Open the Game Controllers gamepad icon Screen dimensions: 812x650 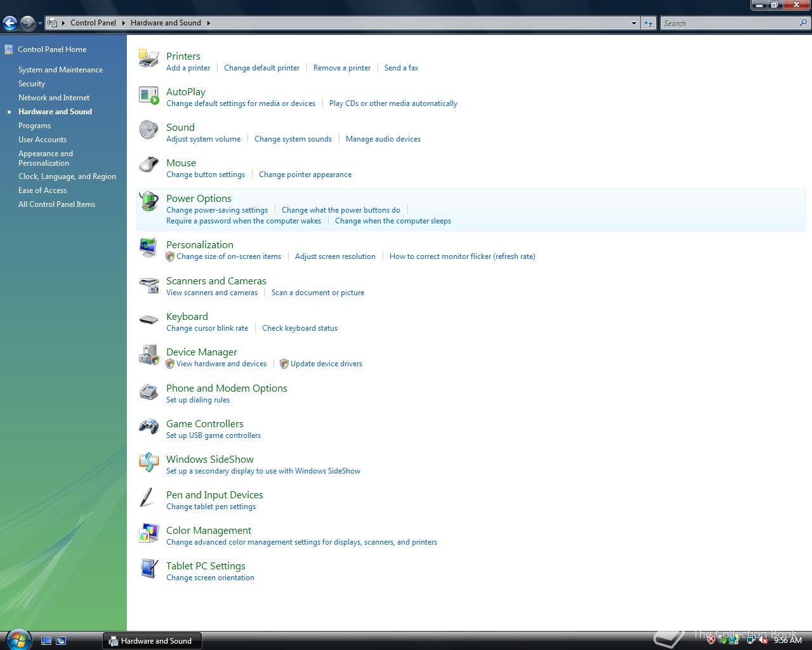(x=148, y=427)
